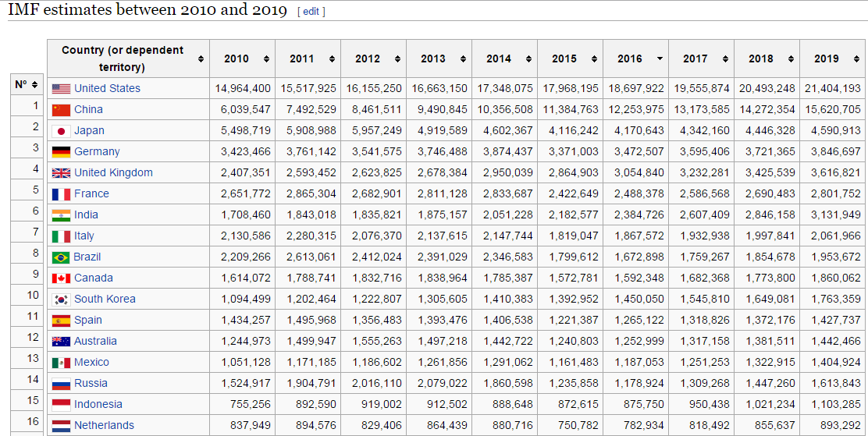868x436 pixels.
Task: Click the United Kingdom flag icon
Action: pyautogui.click(x=61, y=172)
